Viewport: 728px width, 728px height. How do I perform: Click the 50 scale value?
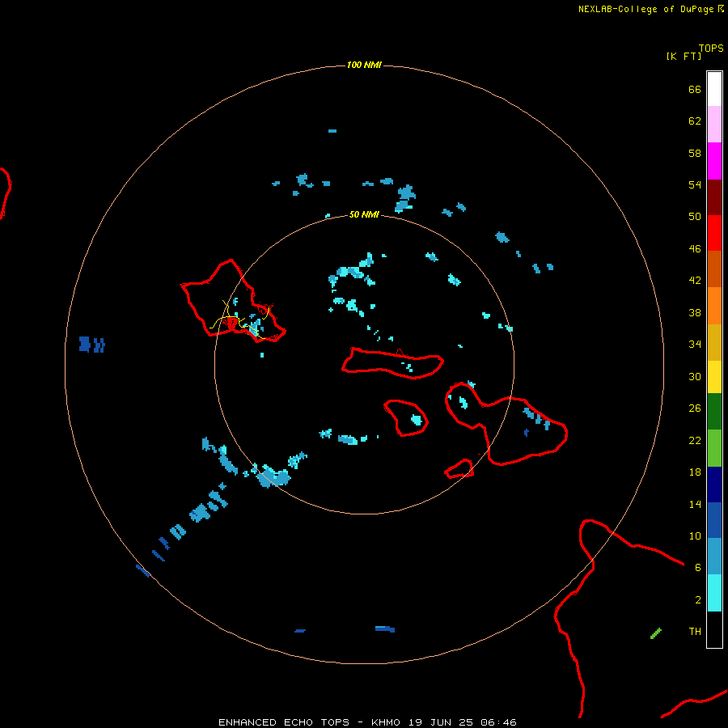[695, 217]
